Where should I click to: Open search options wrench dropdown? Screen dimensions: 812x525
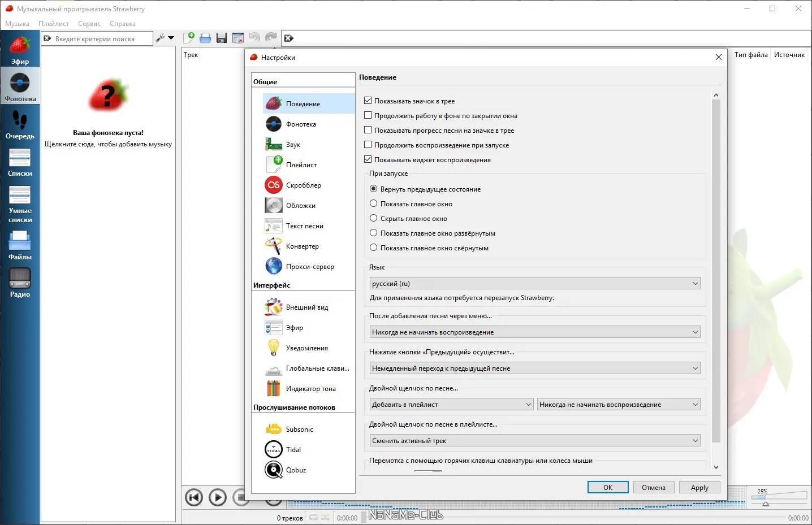point(165,38)
